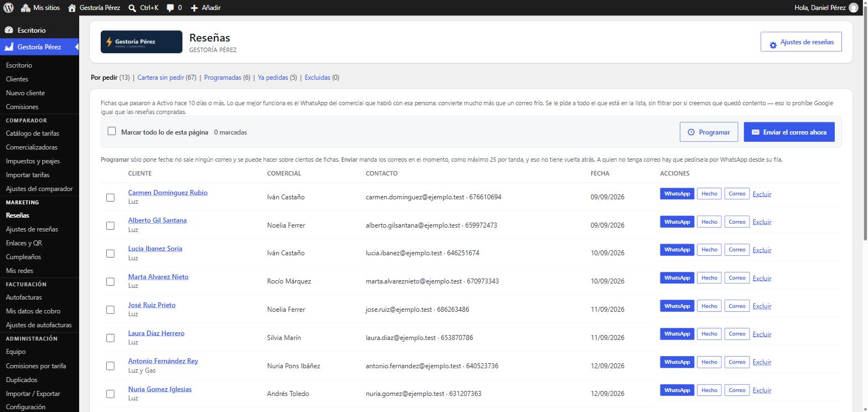The width and height of the screenshot is (868, 412).
Task: Send WhatsApp to Carmen Domínguez Rubio
Action: (x=677, y=194)
